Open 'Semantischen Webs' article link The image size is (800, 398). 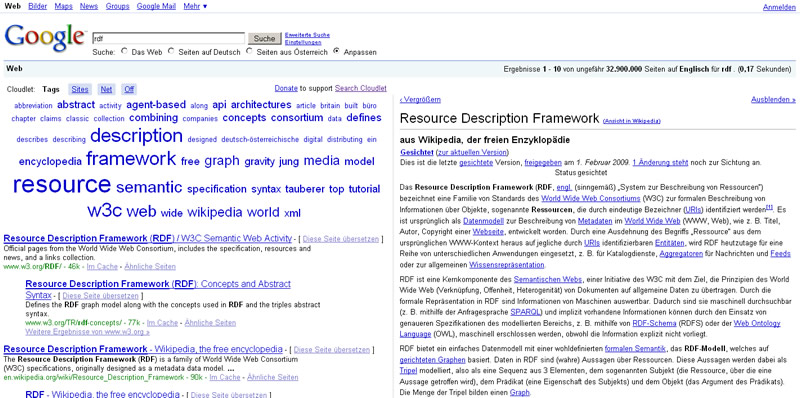(x=547, y=279)
